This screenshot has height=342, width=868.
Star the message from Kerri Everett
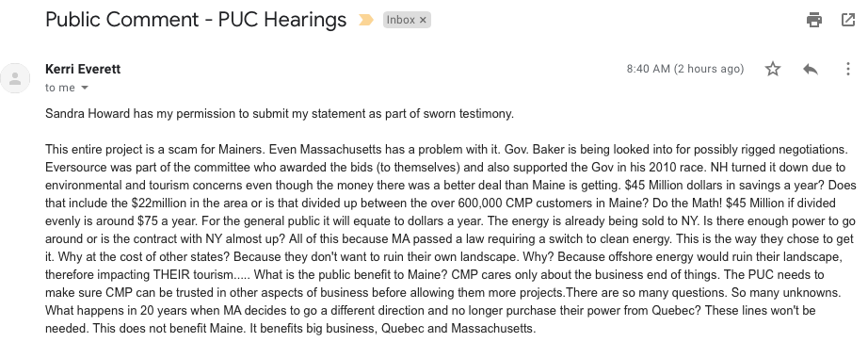click(773, 69)
